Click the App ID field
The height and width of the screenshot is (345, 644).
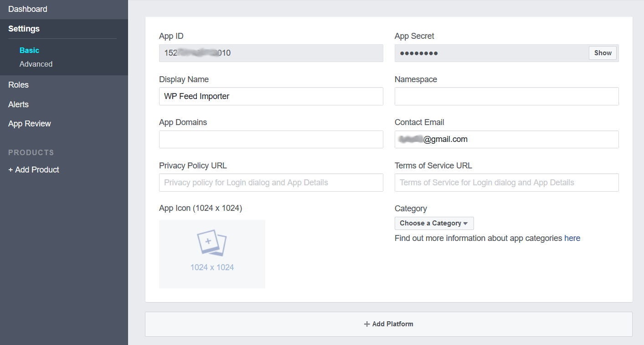(271, 53)
